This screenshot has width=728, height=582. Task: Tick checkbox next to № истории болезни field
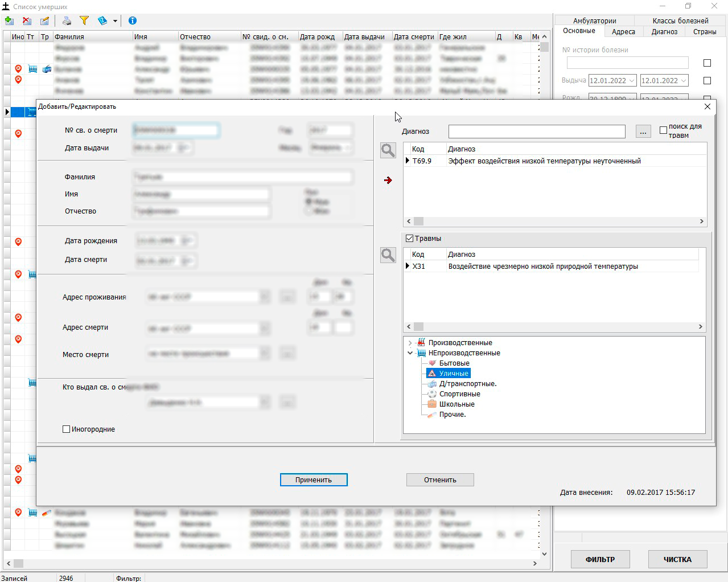(707, 63)
